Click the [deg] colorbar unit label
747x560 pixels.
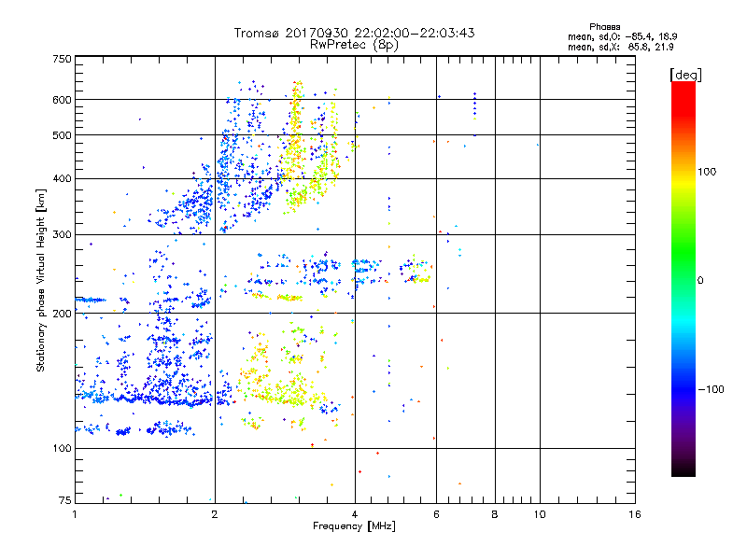pyautogui.click(x=685, y=75)
